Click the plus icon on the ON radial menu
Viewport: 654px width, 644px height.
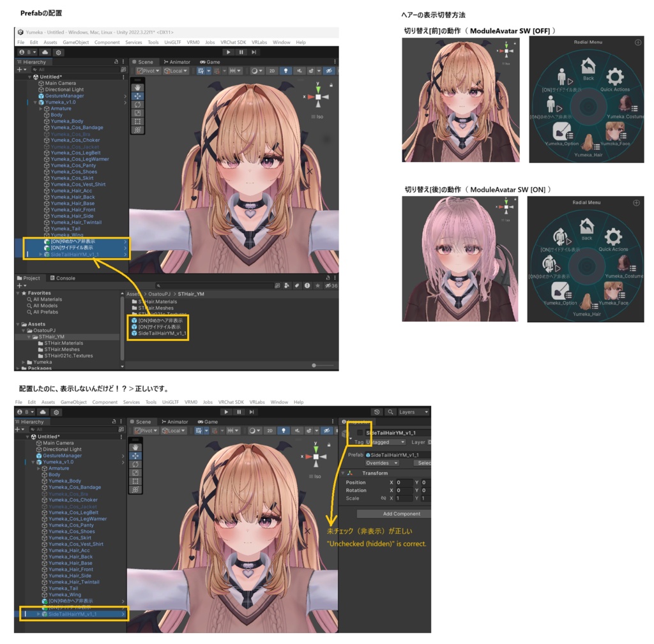coord(636,202)
